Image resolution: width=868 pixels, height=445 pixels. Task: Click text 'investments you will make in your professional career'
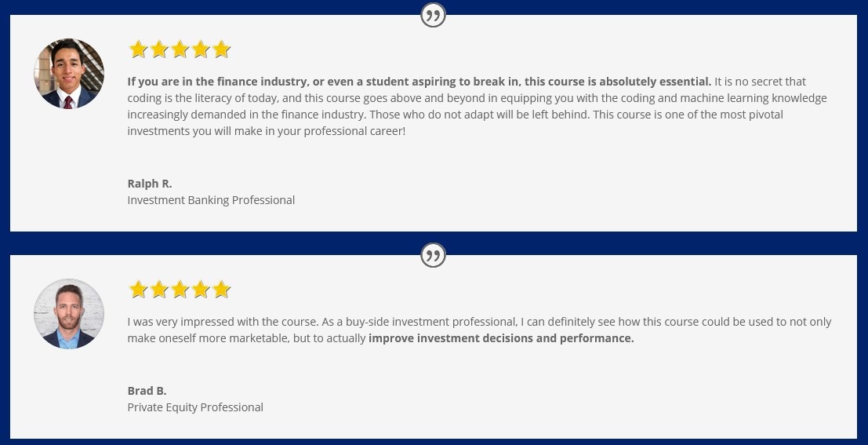pos(265,131)
